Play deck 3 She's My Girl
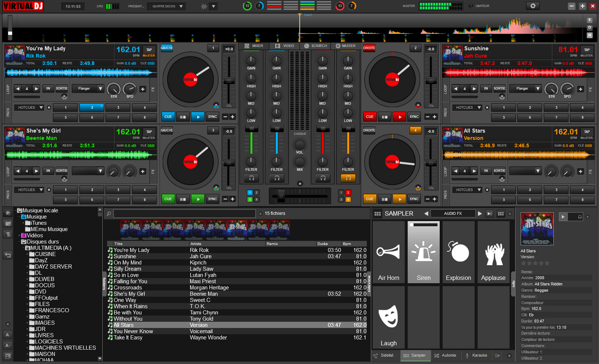This screenshot has height=364, width=599. coord(198,199)
